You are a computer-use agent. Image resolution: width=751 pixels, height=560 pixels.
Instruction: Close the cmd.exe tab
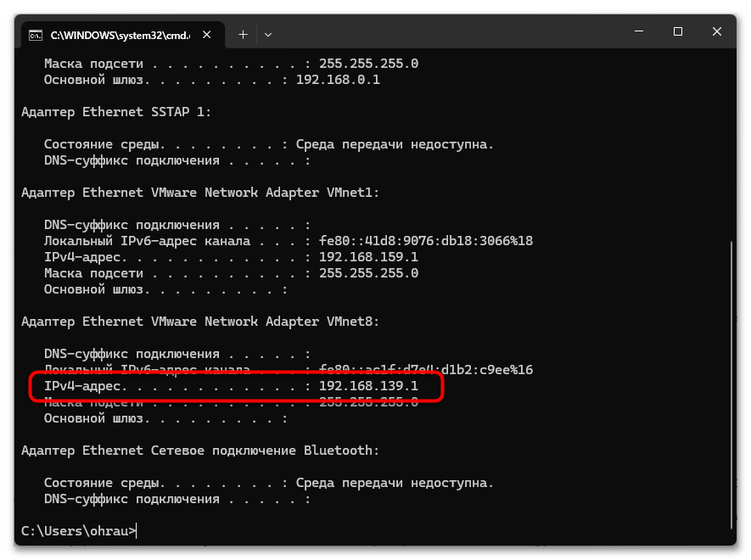209,35
